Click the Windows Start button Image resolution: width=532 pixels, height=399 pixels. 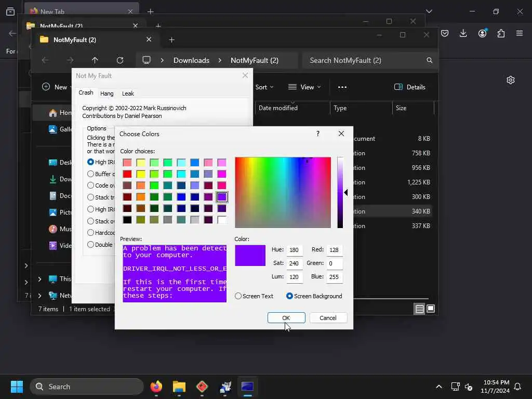point(17,387)
